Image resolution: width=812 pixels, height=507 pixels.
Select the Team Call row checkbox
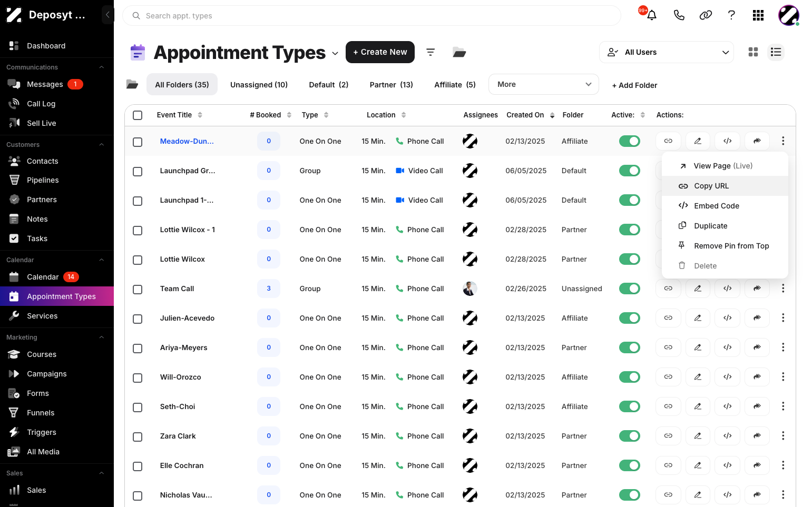pyautogui.click(x=138, y=290)
